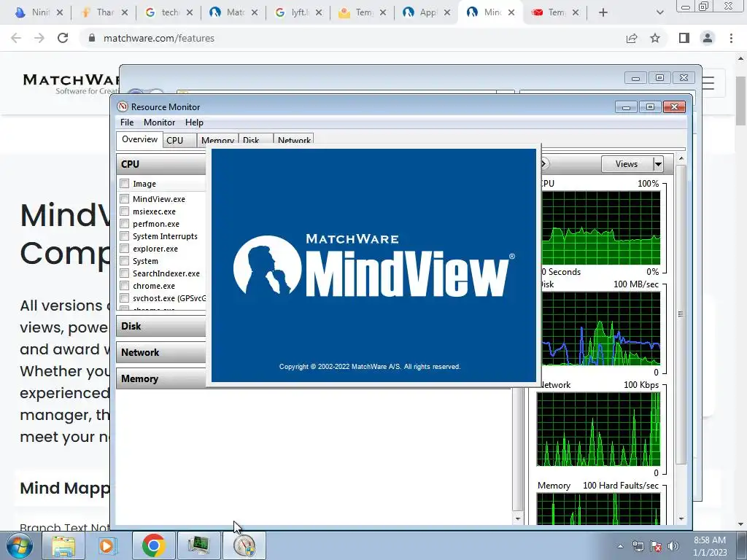Check the MindView.exe process box
The height and width of the screenshot is (560, 747).
point(124,198)
